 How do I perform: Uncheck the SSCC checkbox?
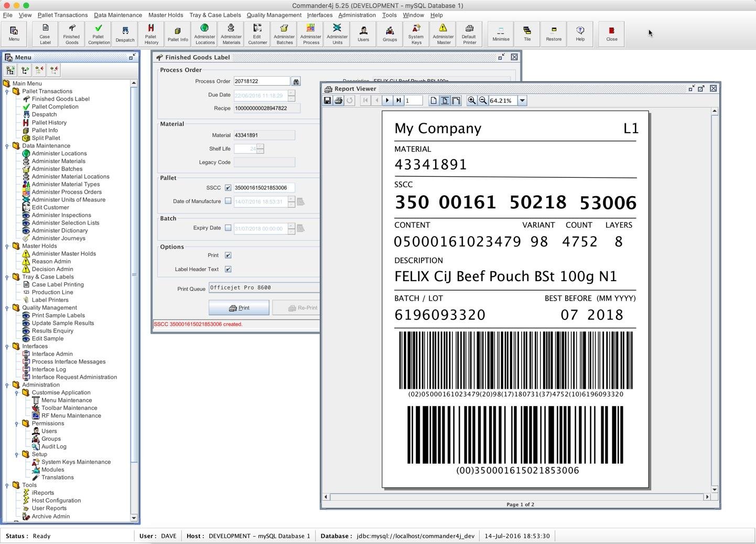point(228,187)
